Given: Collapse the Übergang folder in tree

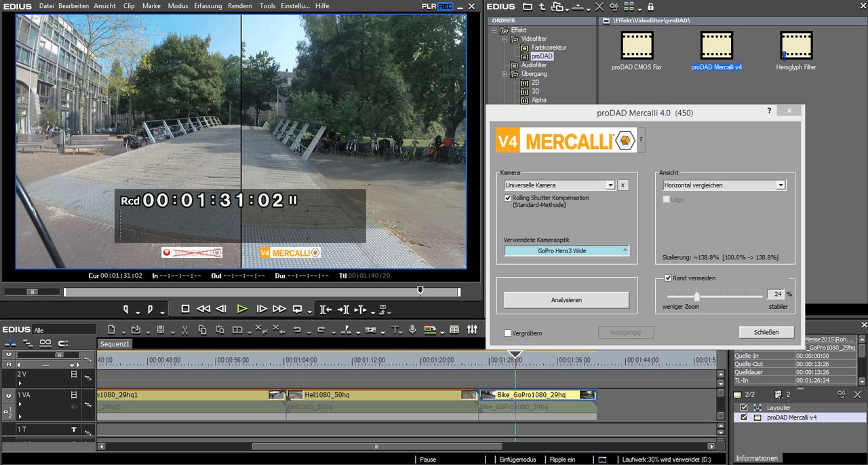Looking at the screenshot, I should (x=505, y=74).
